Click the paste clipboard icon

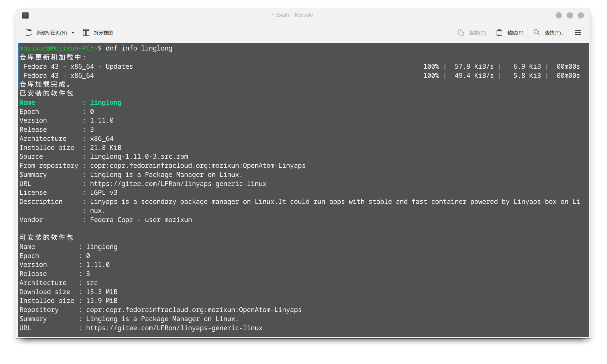(x=499, y=33)
